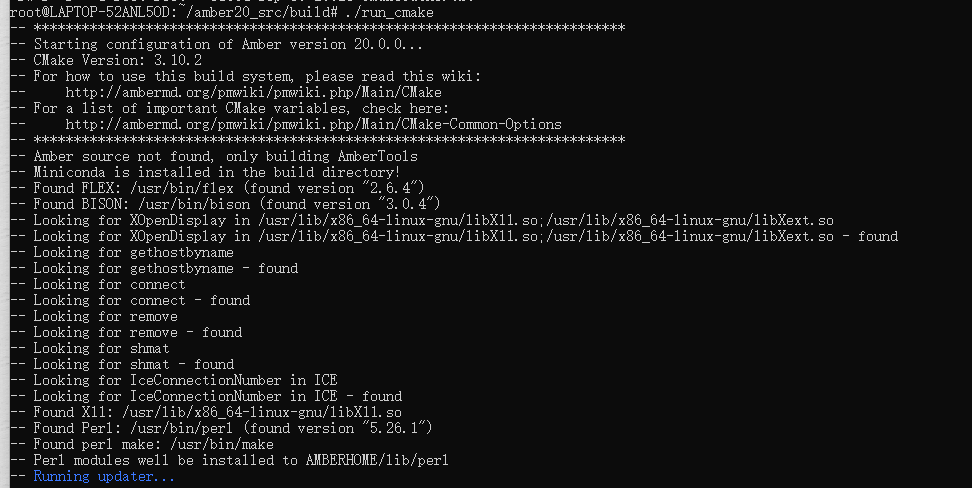This screenshot has width=972, height=488.
Task: Click the "Looking for shmat - found" line
Action: (x=133, y=364)
